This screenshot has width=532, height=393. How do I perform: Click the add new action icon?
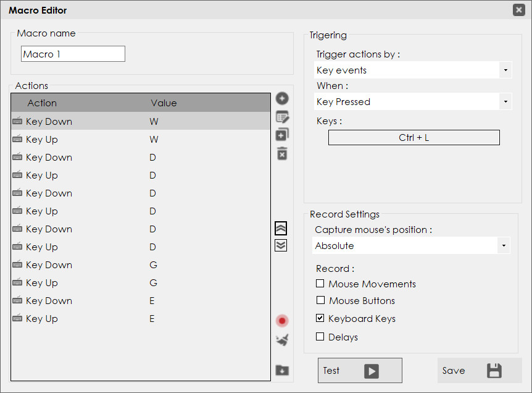tap(282, 98)
